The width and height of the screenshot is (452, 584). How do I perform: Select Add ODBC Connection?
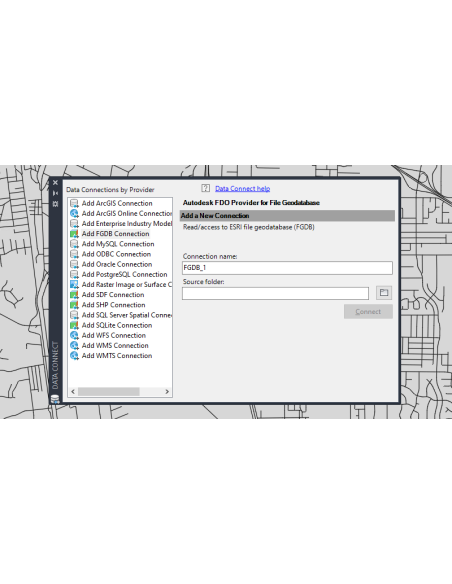[x=116, y=254]
